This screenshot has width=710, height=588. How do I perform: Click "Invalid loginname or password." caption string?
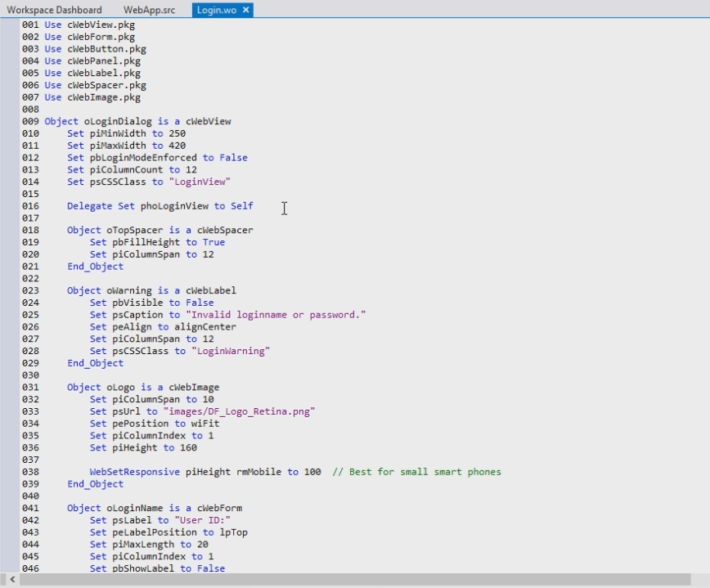[x=276, y=315]
